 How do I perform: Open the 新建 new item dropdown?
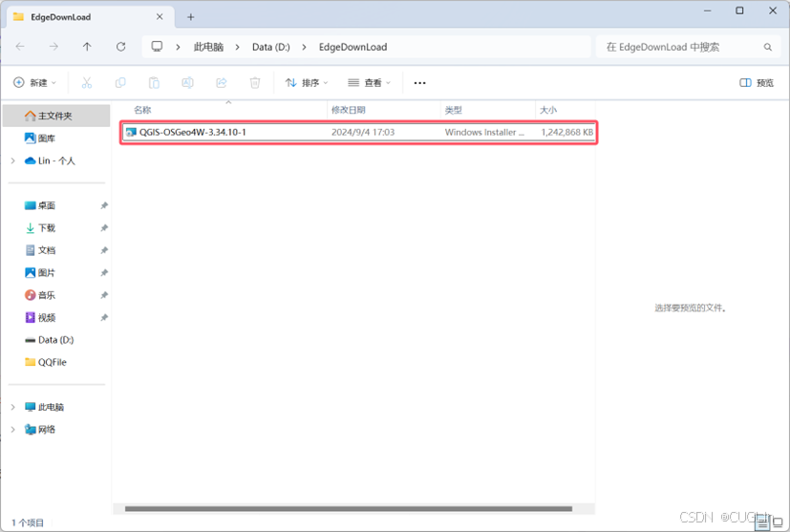[34, 83]
